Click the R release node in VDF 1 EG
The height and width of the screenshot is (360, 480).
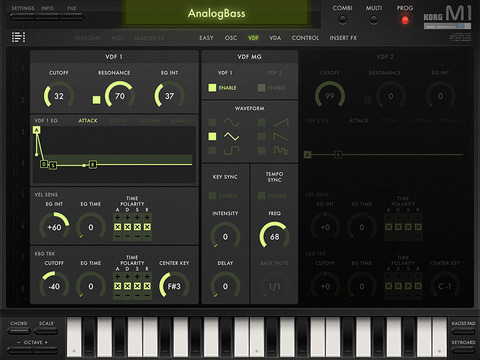[93, 164]
